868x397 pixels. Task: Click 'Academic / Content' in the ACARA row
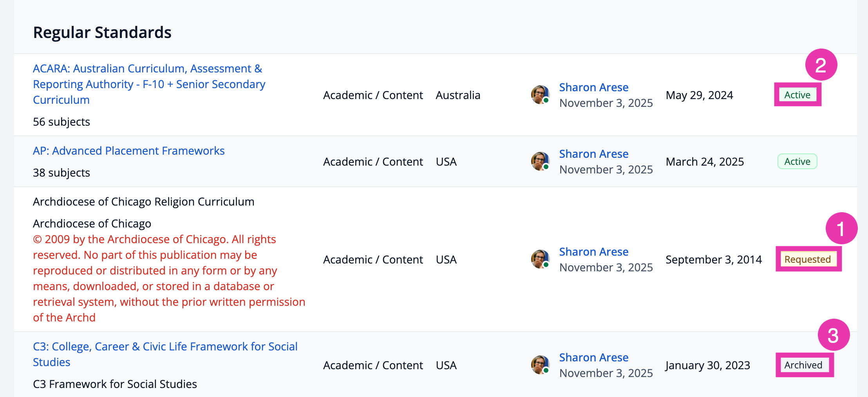[x=373, y=95]
